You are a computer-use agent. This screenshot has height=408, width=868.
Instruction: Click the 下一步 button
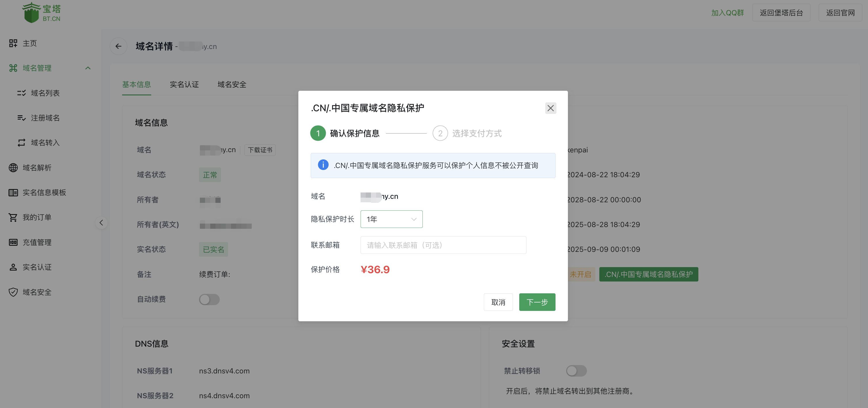tap(537, 302)
